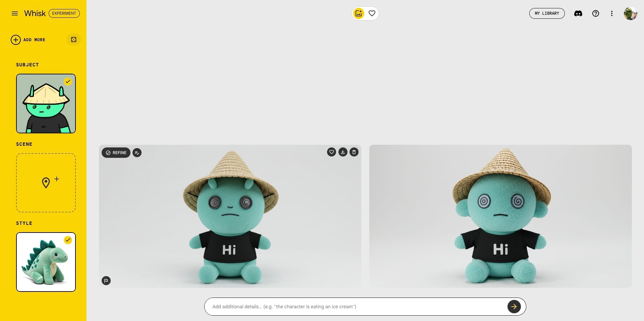Open the user profile avatar
644x321 pixels.
pyautogui.click(x=630, y=13)
